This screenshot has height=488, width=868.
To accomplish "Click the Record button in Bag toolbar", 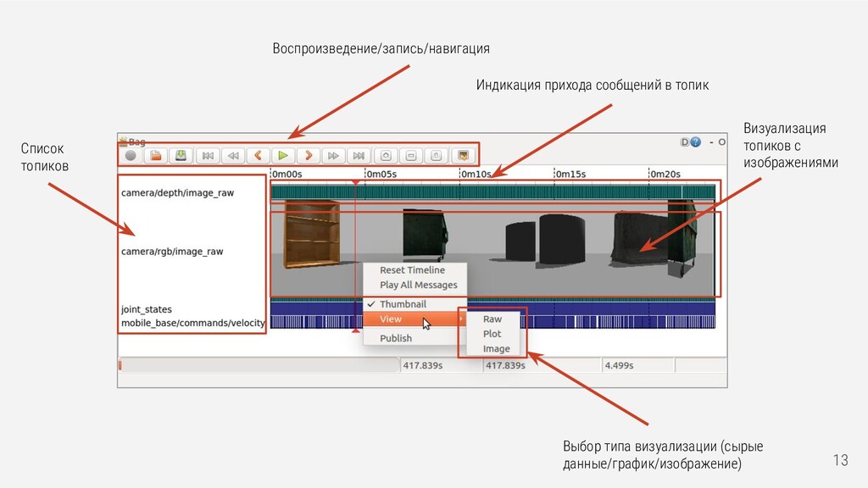I will tap(131, 156).
